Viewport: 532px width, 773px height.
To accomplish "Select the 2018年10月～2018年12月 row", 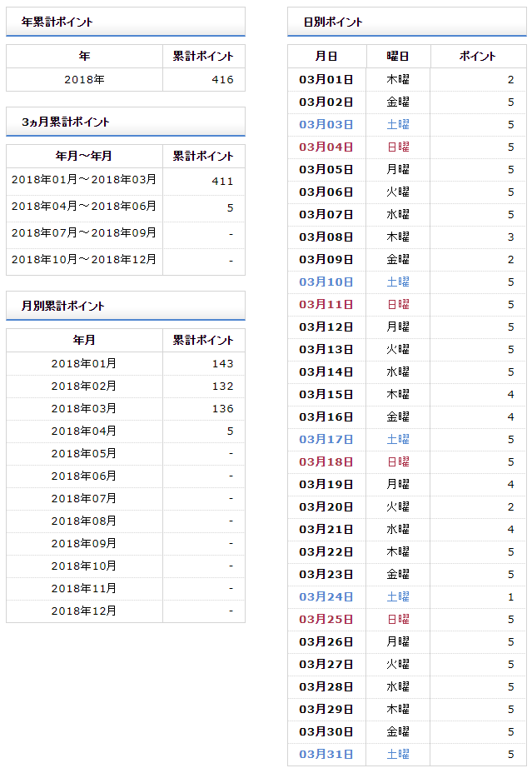I will [126, 262].
